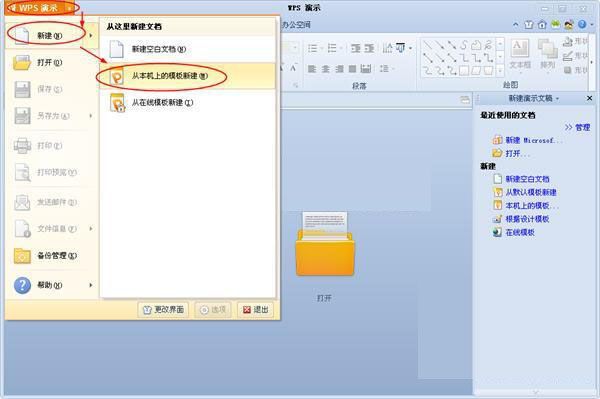Click the green icon beside the home icon

555,24
